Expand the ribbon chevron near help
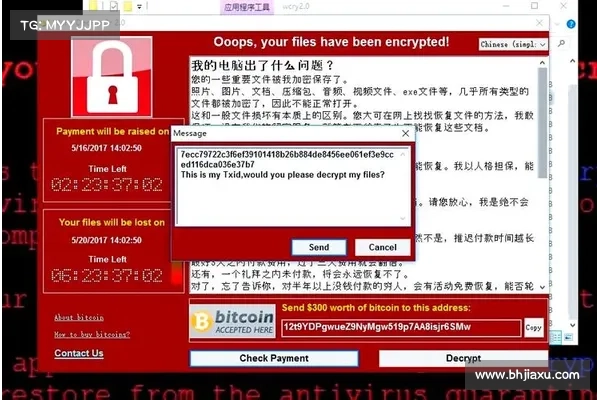 tap(558, 24)
